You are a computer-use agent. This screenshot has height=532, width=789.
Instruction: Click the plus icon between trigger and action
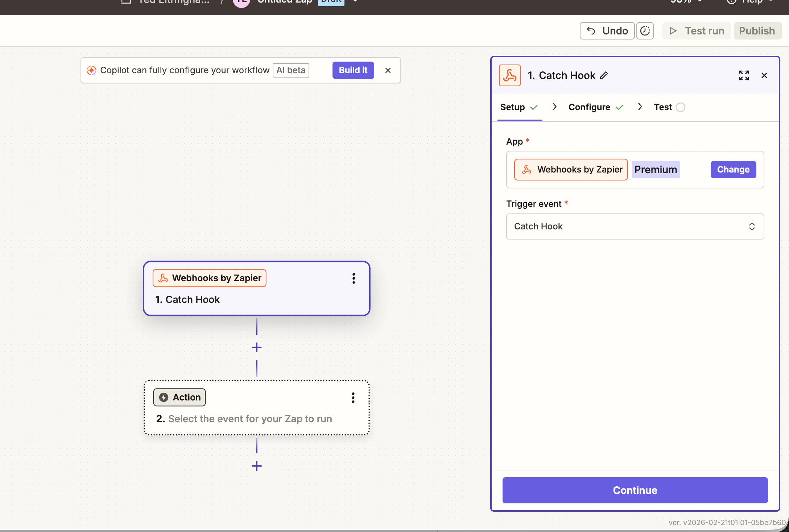[256, 347]
